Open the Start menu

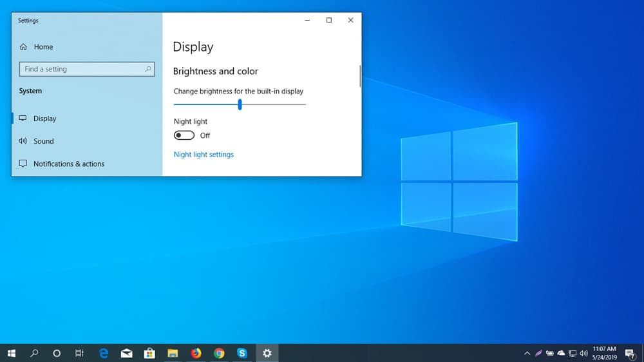(x=11, y=353)
